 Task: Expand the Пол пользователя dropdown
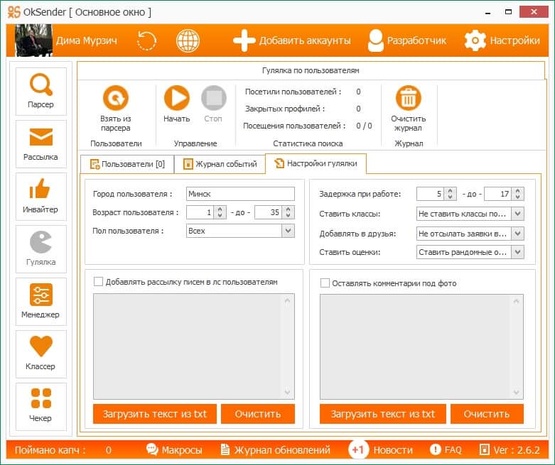(x=288, y=231)
